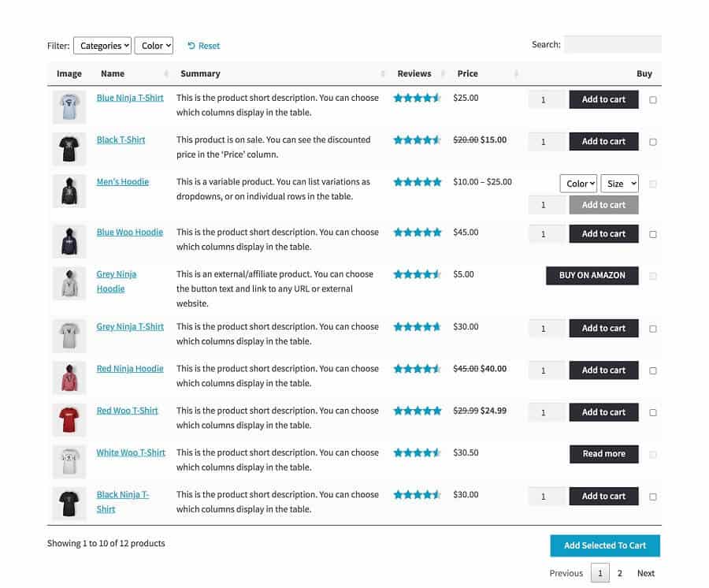Open Red Ninja Hoodie product thumbnail
The image size is (709, 588).
(69, 378)
